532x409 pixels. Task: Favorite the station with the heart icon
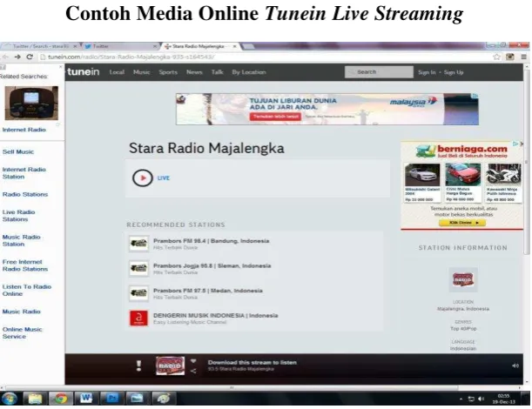(193, 361)
